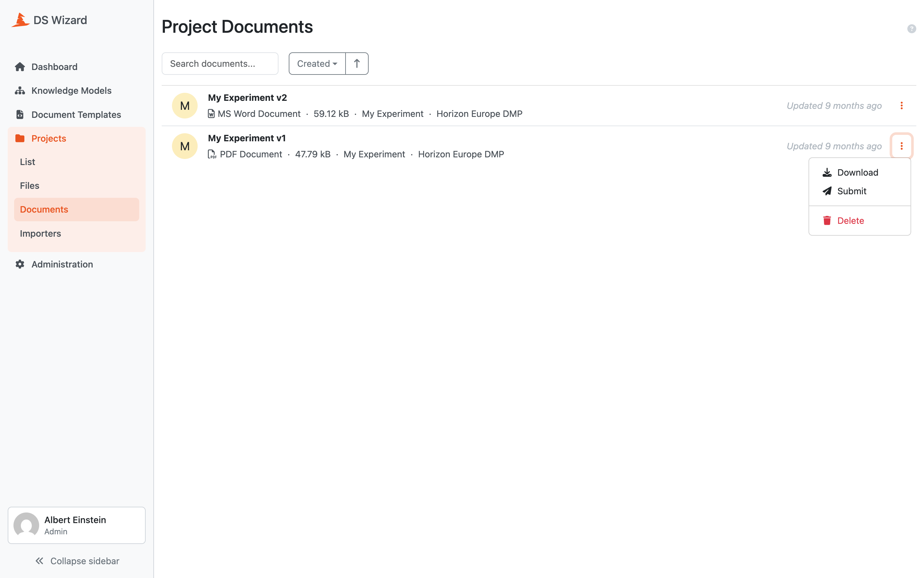Click the M avatar of My Experiment v2
This screenshot has width=924, height=578.
185,106
